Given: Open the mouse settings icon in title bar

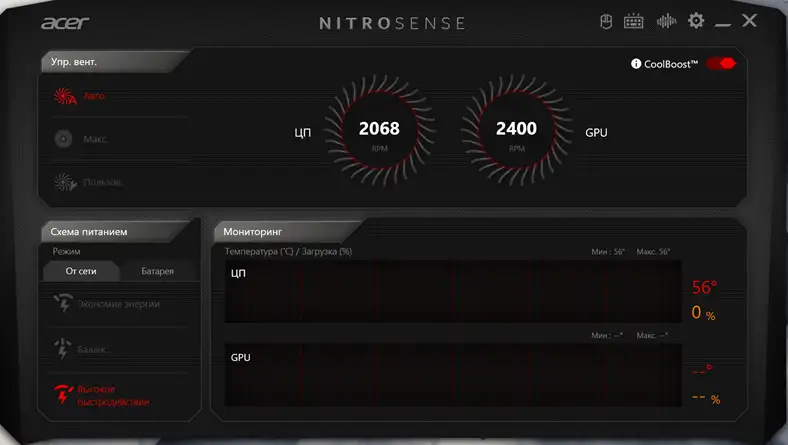Looking at the screenshot, I should 606,22.
